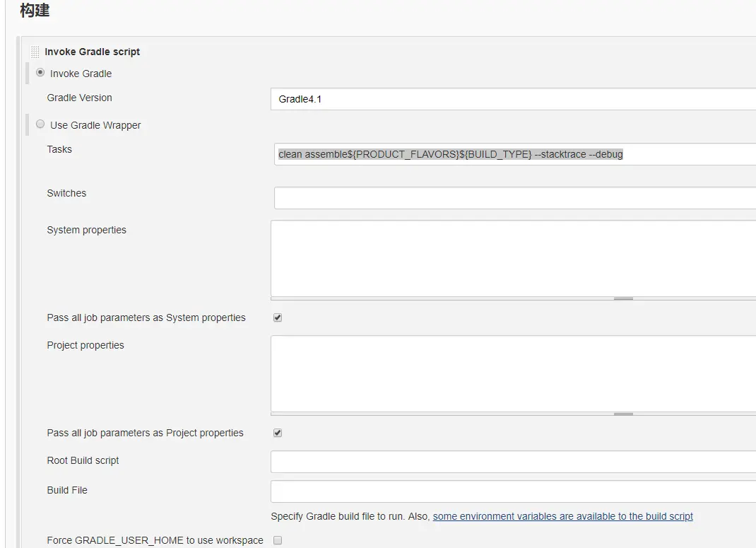756x548 pixels.
Task: Enable Force GRADLE_USER_HOME to use workspace
Action: point(278,540)
